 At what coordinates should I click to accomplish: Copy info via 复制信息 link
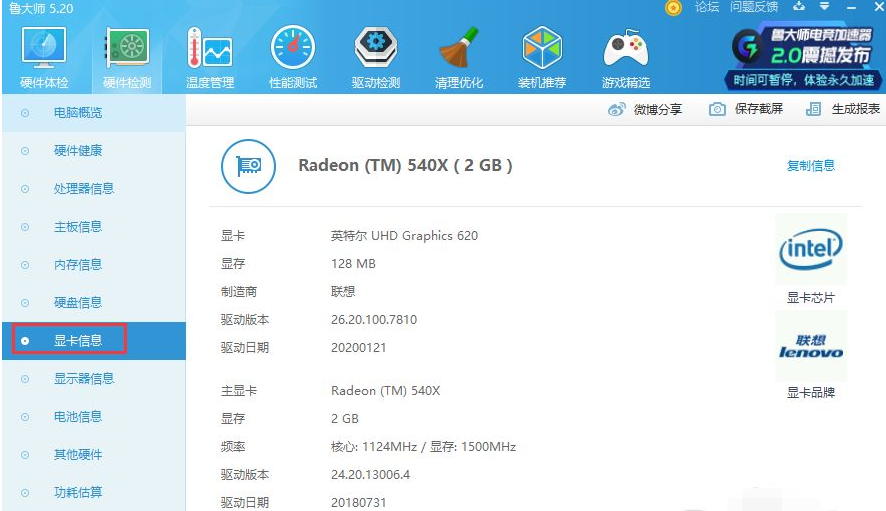[811, 166]
